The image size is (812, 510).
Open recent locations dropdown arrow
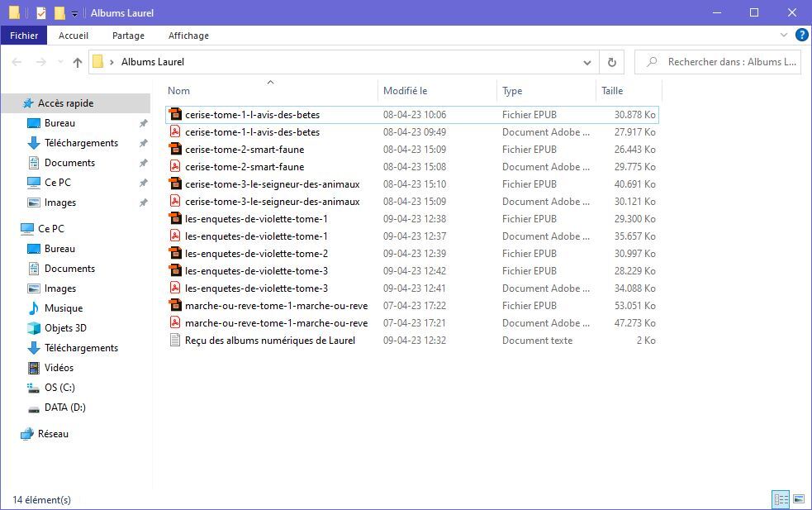pyautogui.click(x=60, y=62)
